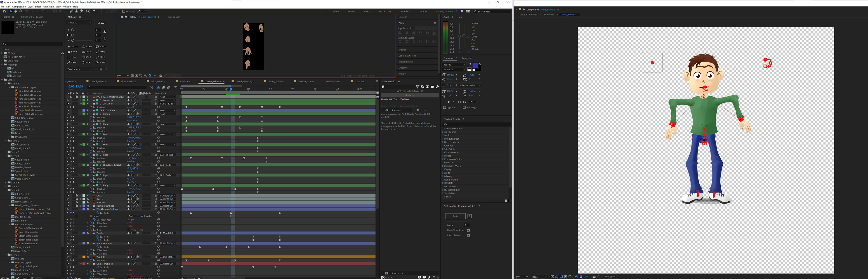Toggle the Inverted checkbox for Mask 1

(x=142, y=216)
